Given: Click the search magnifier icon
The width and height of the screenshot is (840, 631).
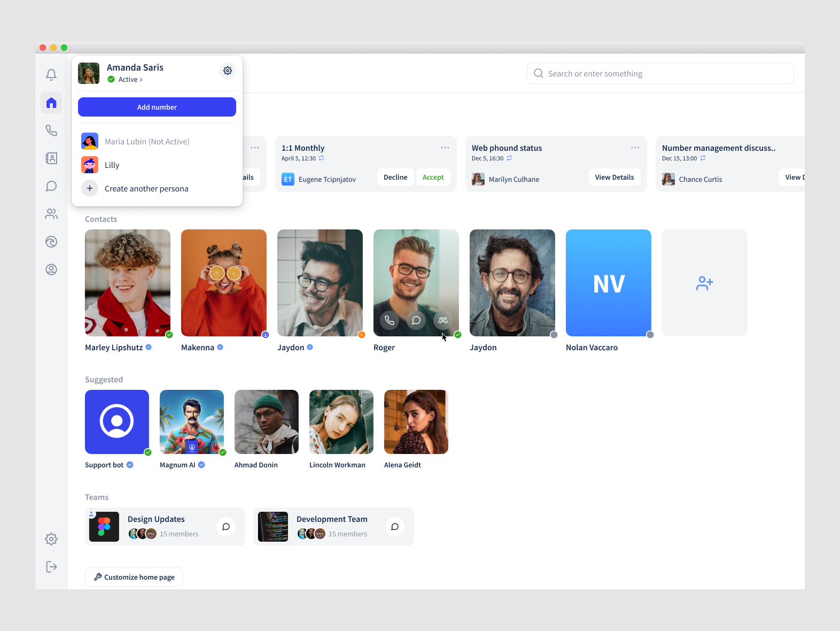Looking at the screenshot, I should point(539,73).
